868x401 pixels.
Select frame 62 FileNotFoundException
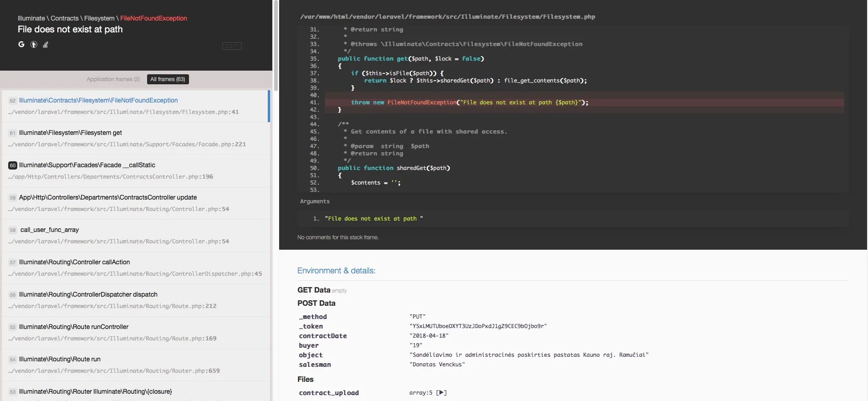(x=135, y=106)
